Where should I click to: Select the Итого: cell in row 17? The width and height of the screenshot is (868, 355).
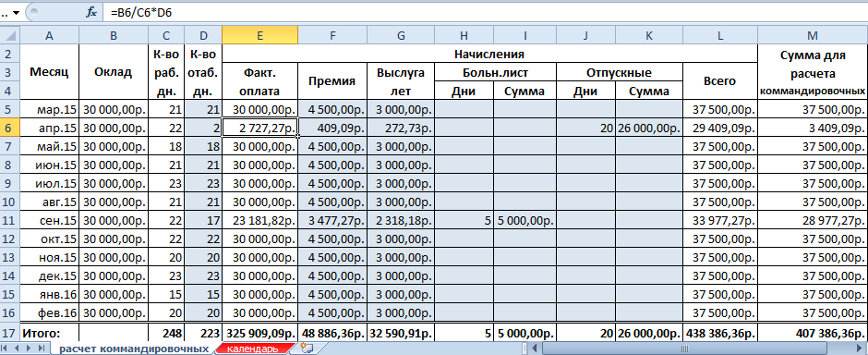coord(49,334)
